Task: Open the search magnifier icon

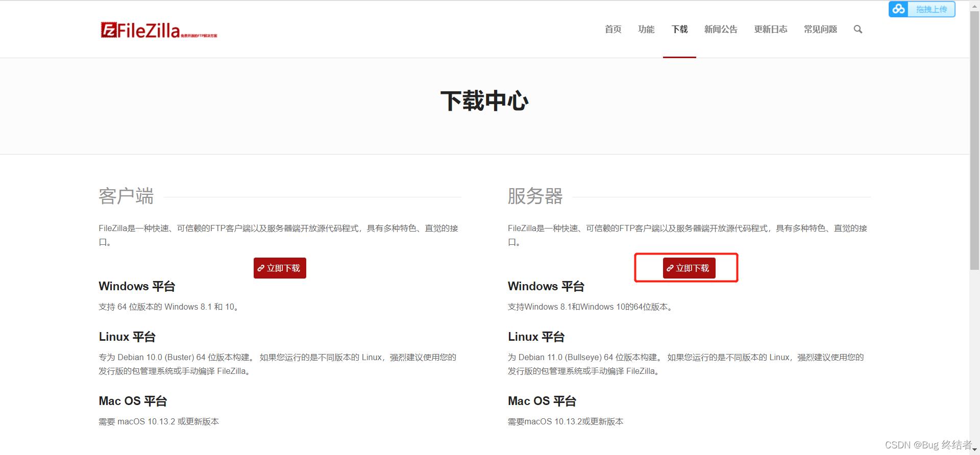Action: [858, 30]
